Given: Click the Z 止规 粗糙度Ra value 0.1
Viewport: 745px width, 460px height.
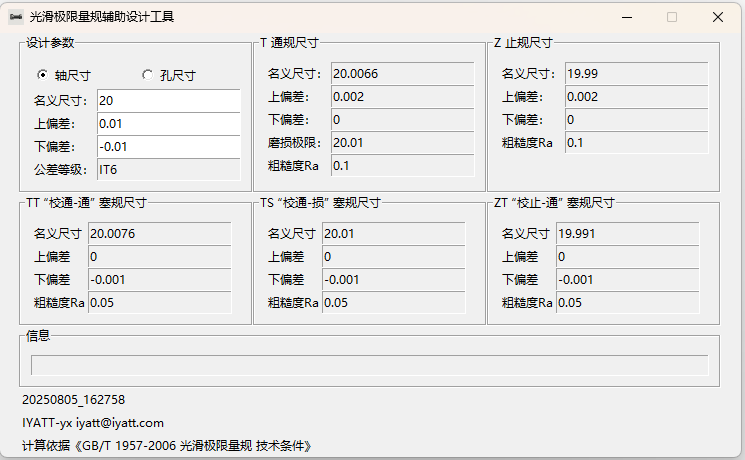Looking at the screenshot, I should pos(637,143).
